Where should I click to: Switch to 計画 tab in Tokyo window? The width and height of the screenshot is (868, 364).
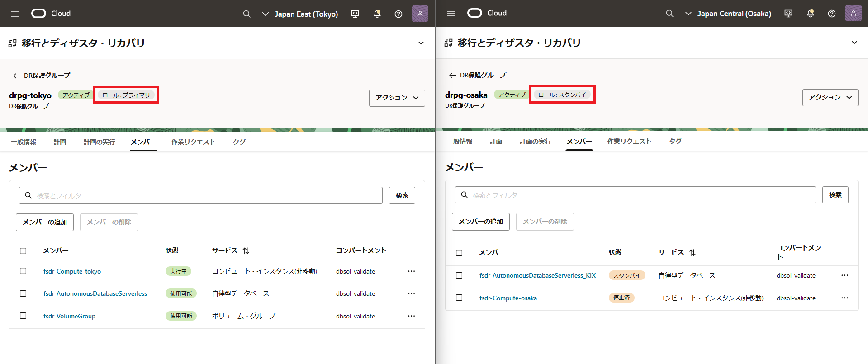pyautogui.click(x=60, y=142)
